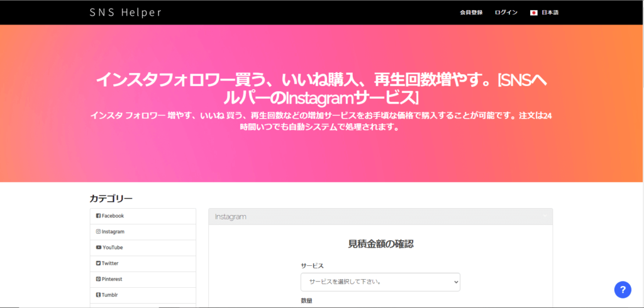Open the blue help question-mark button

[x=623, y=290]
